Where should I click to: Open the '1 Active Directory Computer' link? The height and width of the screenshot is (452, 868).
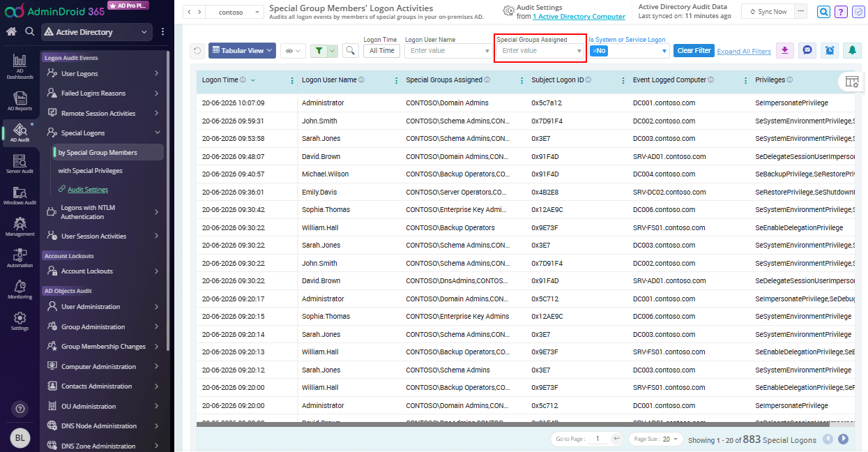point(579,17)
